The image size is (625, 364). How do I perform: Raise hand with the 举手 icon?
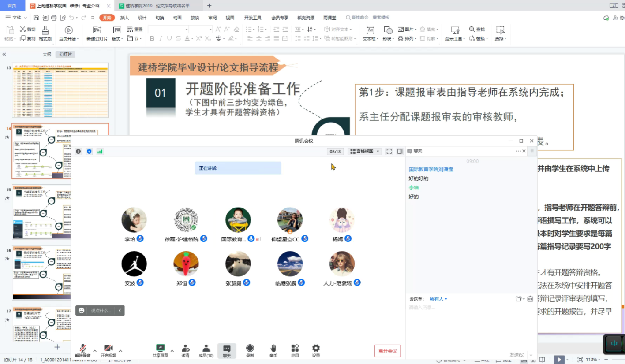click(x=273, y=349)
